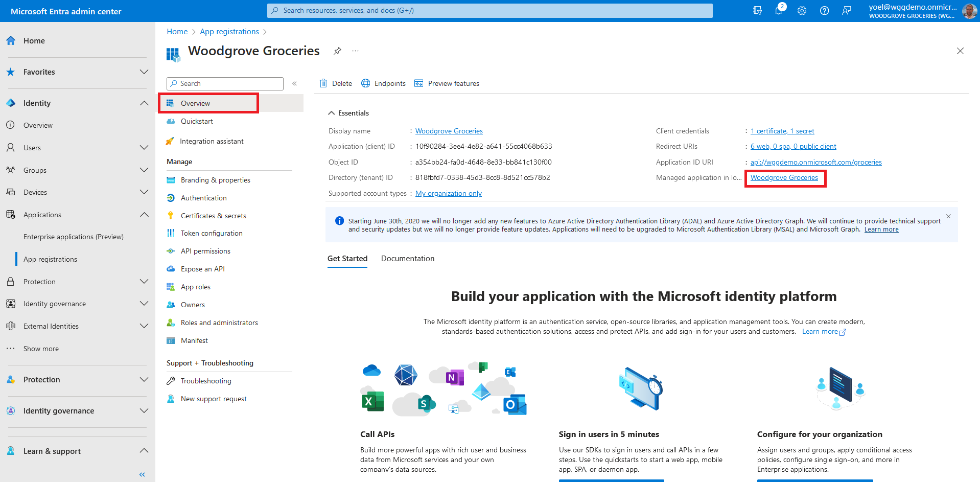Collapse the Essentials section
Viewport: 980px width, 482px height.
(x=332, y=113)
